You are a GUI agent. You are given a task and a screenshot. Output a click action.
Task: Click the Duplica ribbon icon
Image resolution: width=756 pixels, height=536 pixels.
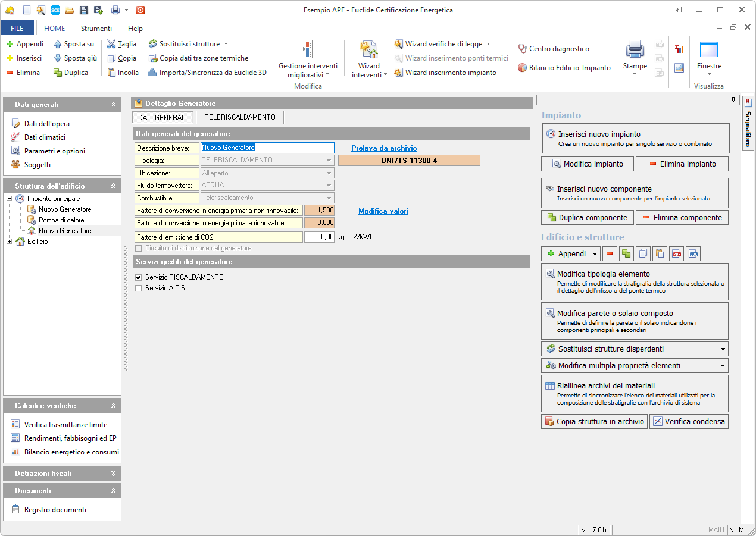coord(58,73)
